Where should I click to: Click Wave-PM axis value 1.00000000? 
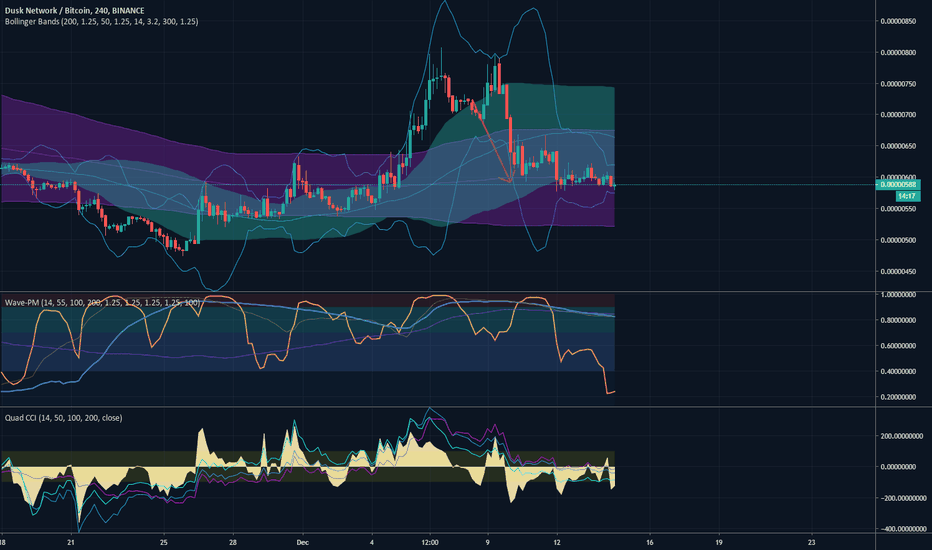[898, 295]
